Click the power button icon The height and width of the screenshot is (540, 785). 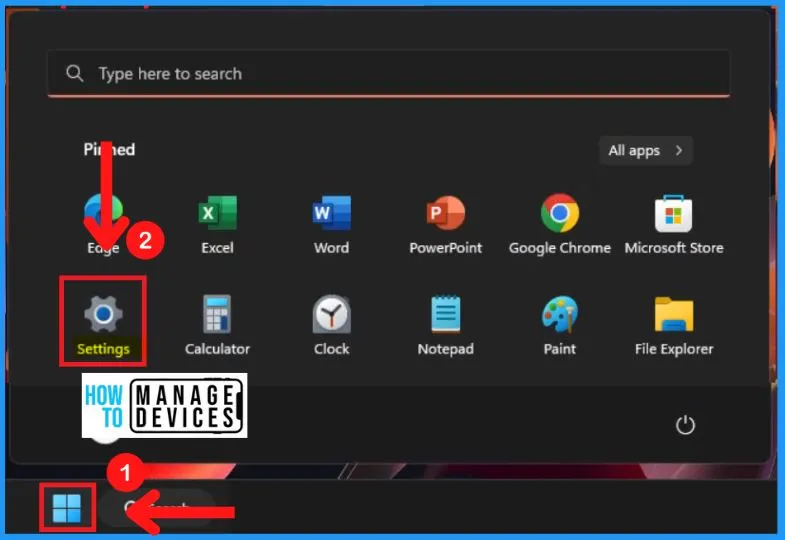[x=685, y=425]
